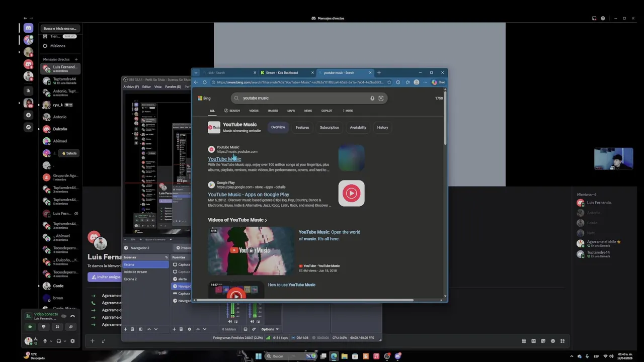Select 'Inicio de stream' scene in OBS

click(x=145, y=271)
